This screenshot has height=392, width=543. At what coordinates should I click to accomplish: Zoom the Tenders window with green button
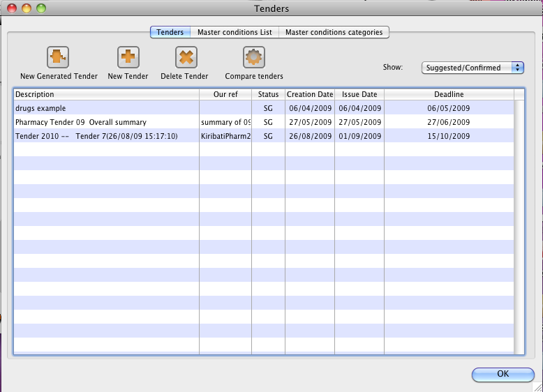click(41, 8)
